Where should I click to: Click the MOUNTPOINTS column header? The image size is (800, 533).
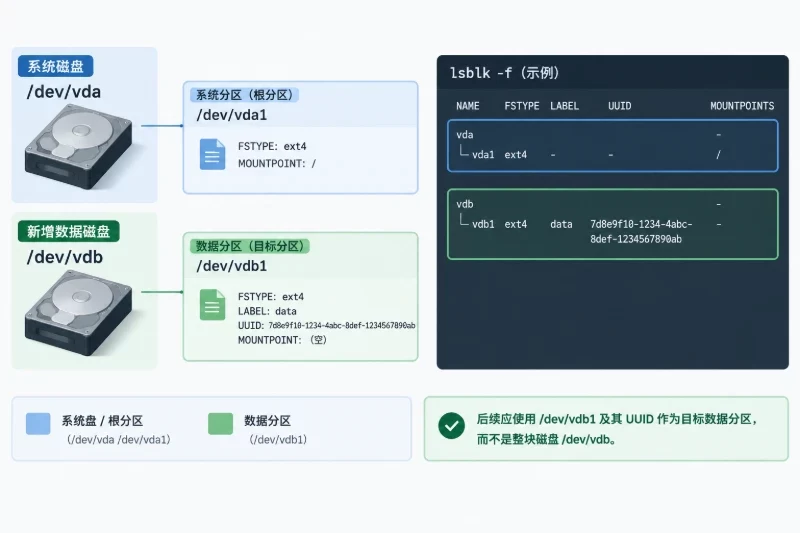click(742, 106)
